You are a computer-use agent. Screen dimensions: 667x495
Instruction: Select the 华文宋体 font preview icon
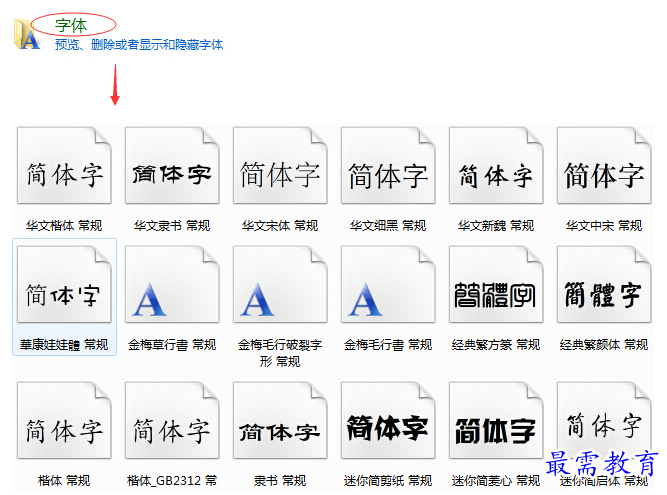(x=280, y=165)
